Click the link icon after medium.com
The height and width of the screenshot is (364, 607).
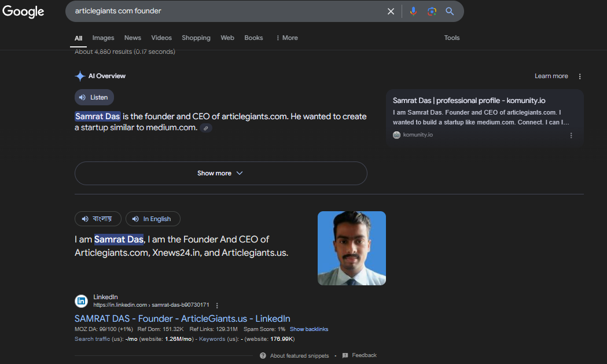206,128
